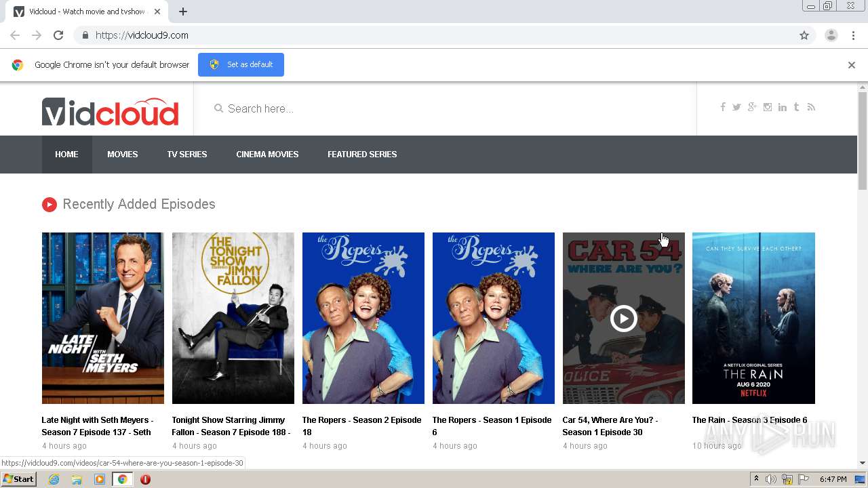Open the Chrome profile avatar icon
This screenshot has width=868, height=488.
pyautogui.click(x=831, y=35)
